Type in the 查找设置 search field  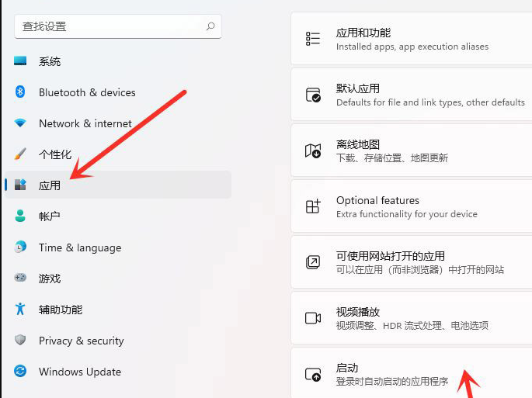(109, 26)
